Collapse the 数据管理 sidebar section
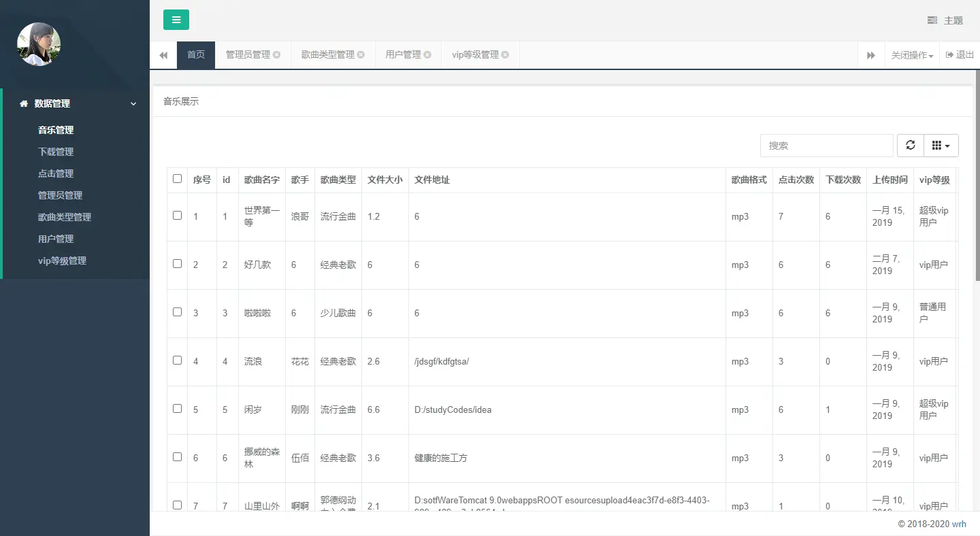Screen dimensions: 980x536 [133, 103]
